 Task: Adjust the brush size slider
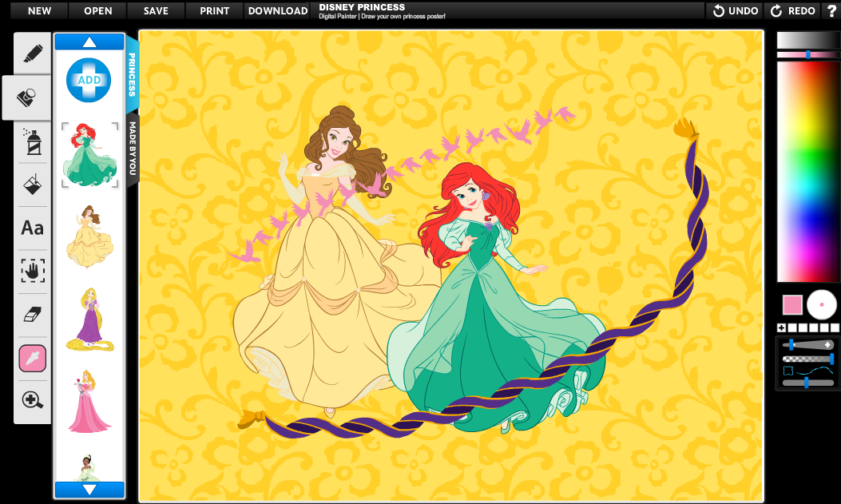pyautogui.click(x=807, y=345)
